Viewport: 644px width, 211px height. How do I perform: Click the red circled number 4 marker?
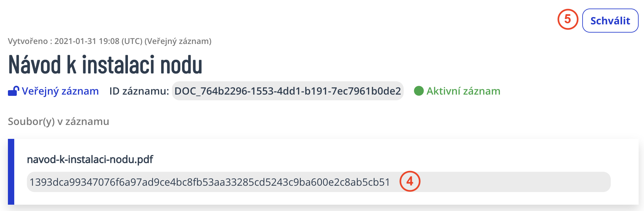point(410,182)
